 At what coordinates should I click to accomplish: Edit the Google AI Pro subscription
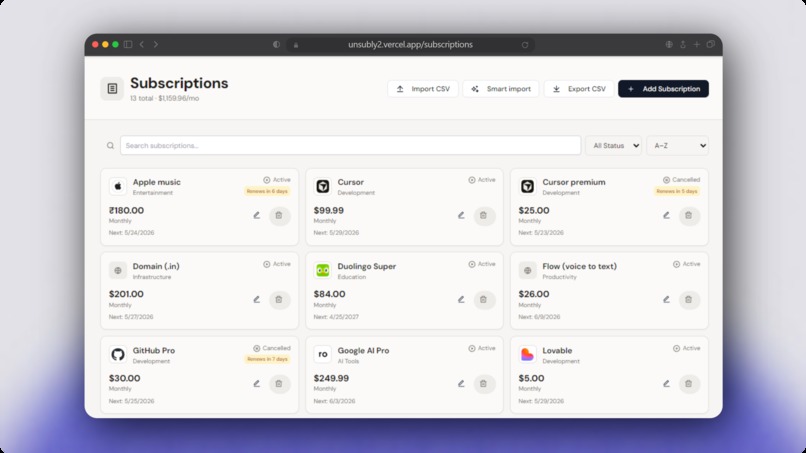click(x=461, y=384)
